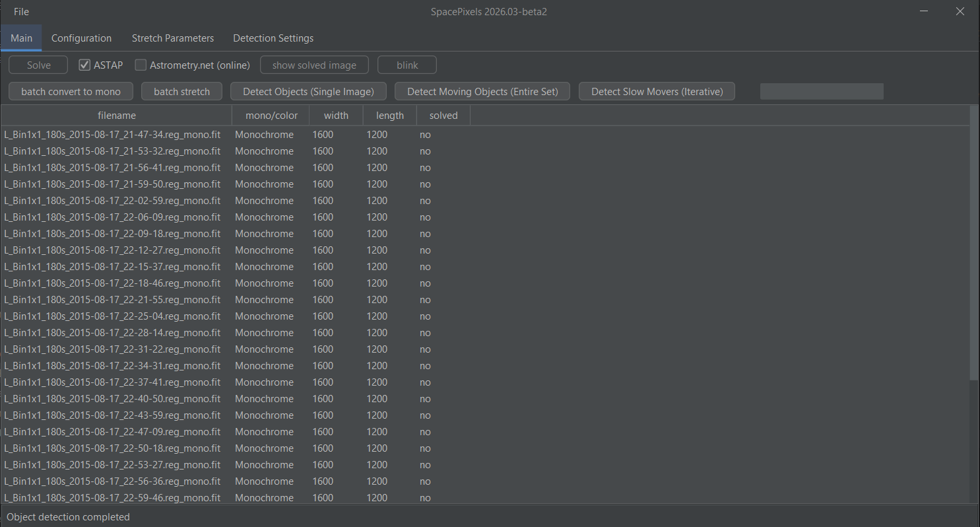
Task: Start Detect Objects (Single Image)
Action: coord(308,91)
